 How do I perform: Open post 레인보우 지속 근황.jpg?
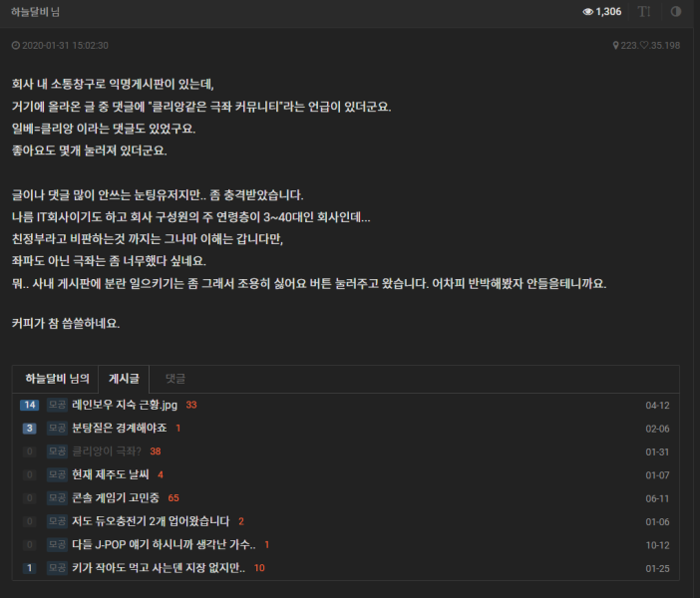click(125, 405)
